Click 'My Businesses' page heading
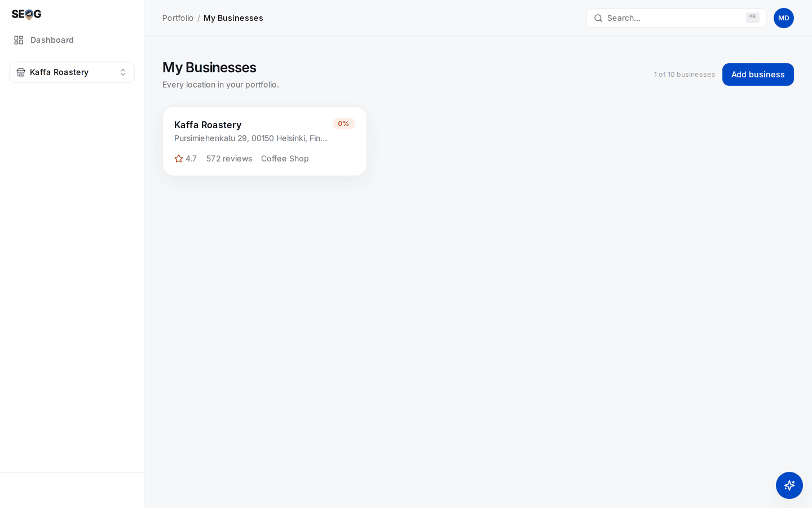 click(x=209, y=67)
